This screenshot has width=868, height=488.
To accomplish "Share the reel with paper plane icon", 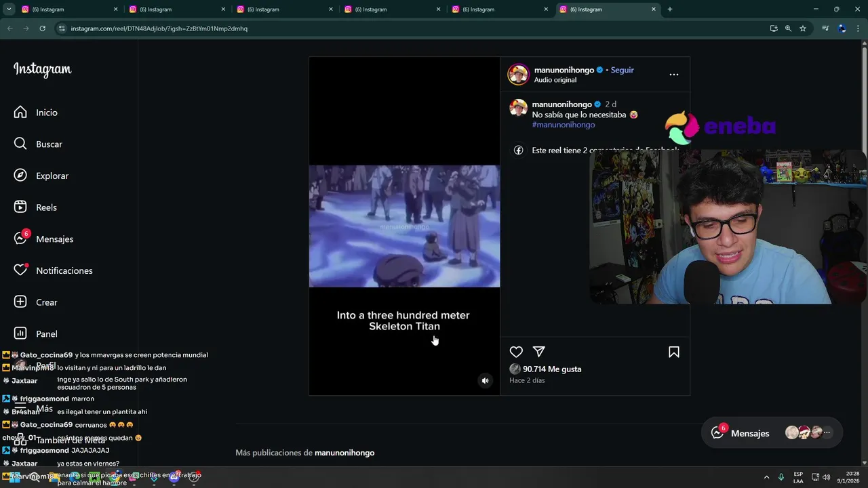I will click(x=539, y=352).
